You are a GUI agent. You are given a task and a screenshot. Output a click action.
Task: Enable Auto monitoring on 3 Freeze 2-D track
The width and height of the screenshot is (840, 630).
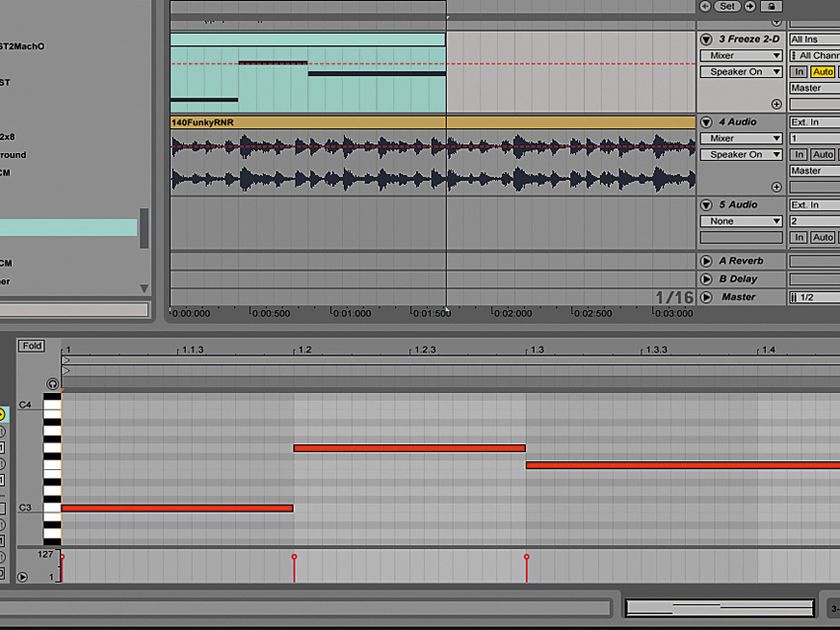(823, 71)
